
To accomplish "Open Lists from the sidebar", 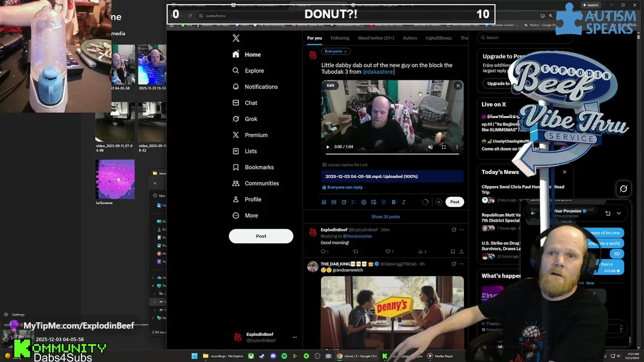I will click(x=245, y=151).
